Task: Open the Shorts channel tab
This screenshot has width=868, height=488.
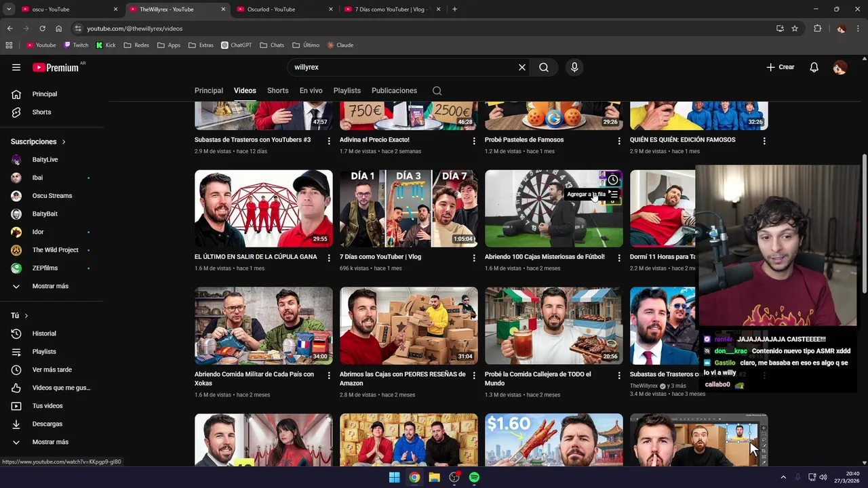Action: point(277,91)
